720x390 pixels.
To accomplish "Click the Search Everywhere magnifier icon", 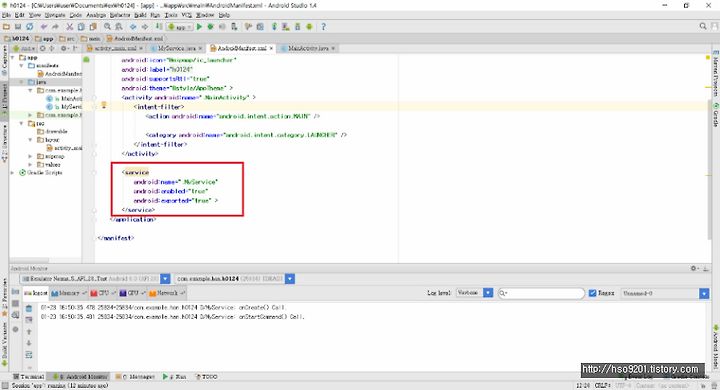I will [703, 27].
